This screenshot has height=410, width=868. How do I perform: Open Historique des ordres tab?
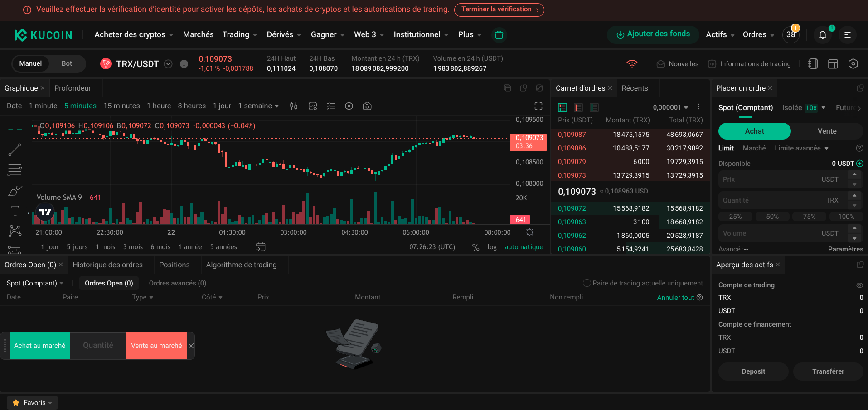click(107, 265)
